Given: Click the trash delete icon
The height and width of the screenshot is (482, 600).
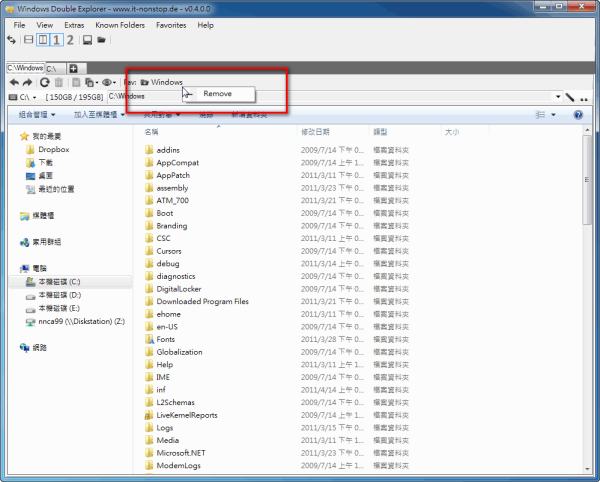Looking at the screenshot, I should click(x=59, y=82).
